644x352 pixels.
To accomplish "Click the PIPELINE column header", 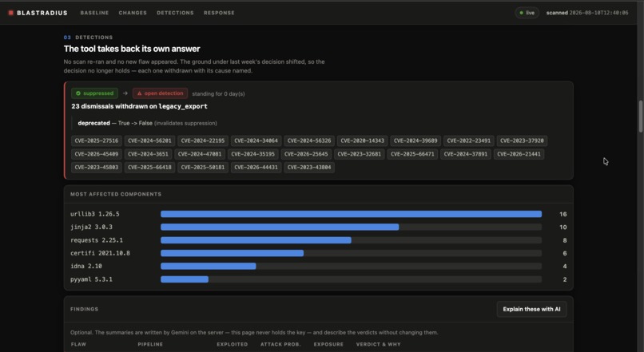I will coord(150,344).
